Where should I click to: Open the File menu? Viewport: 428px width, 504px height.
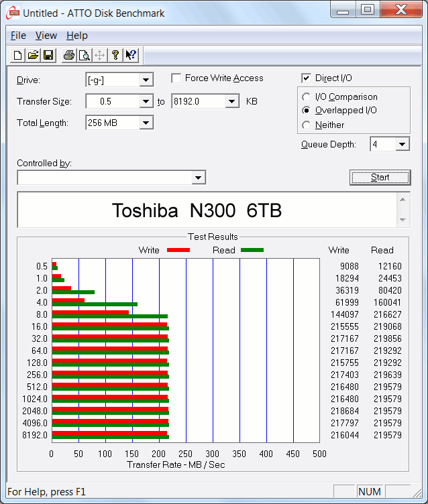pyautogui.click(x=18, y=36)
